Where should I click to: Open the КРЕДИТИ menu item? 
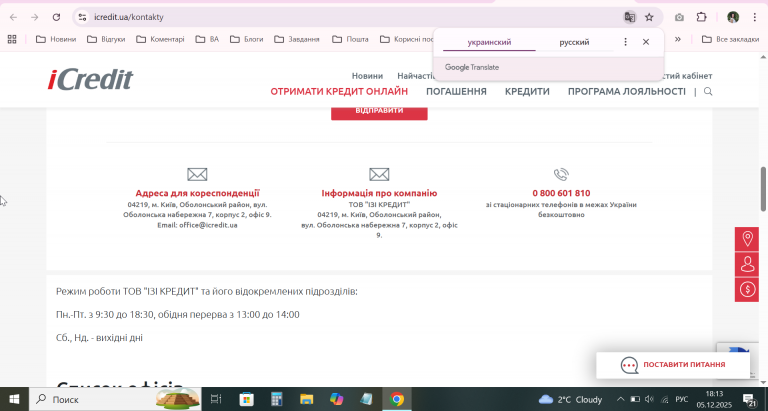(527, 92)
